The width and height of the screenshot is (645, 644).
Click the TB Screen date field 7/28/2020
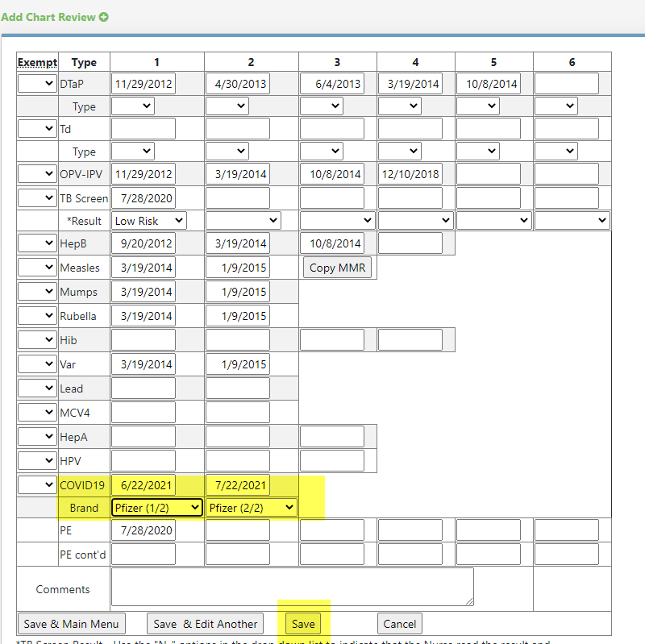pyautogui.click(x=144, y=198)
